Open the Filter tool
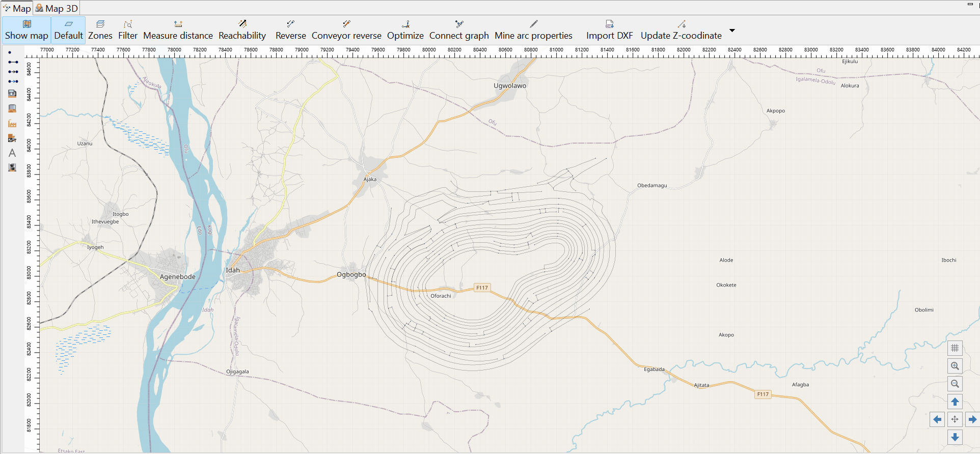Screen dimensions: 980x454 128,30
